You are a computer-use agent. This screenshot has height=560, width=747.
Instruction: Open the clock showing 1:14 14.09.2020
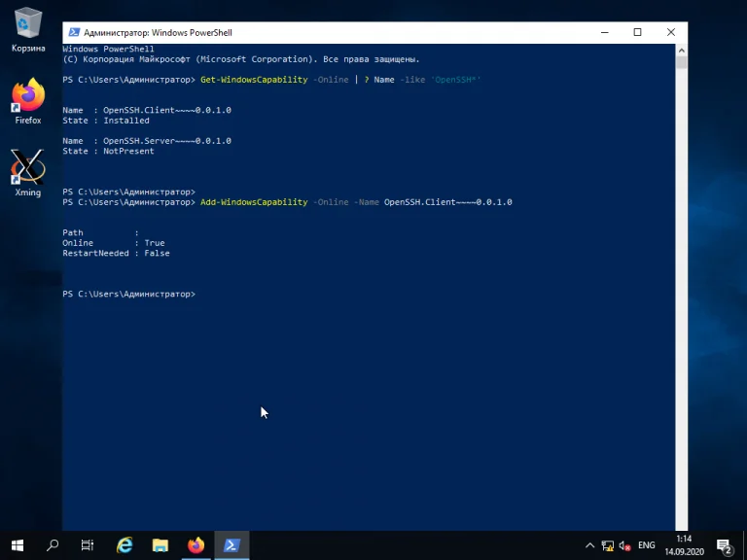(x=684, y=545)
